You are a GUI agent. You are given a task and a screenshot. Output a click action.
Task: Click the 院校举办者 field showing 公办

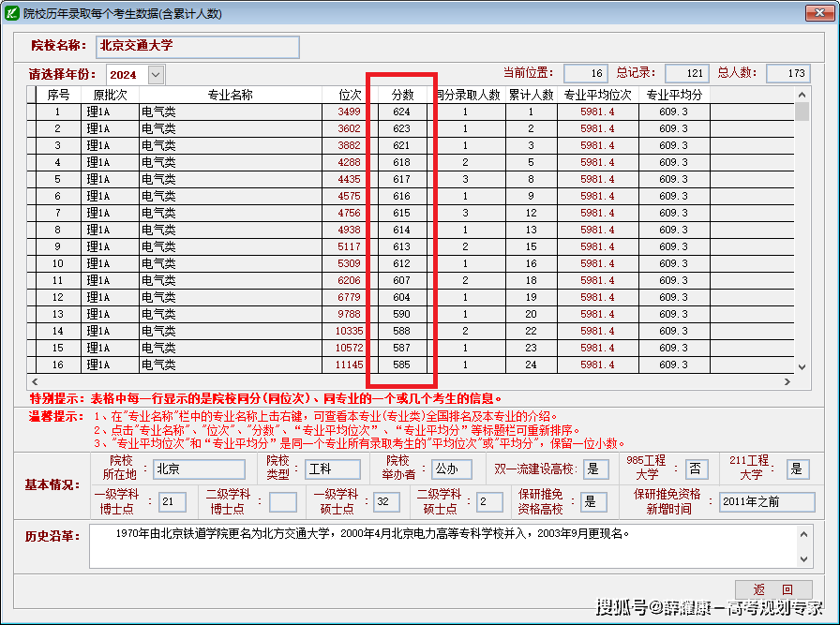point(452,469)
